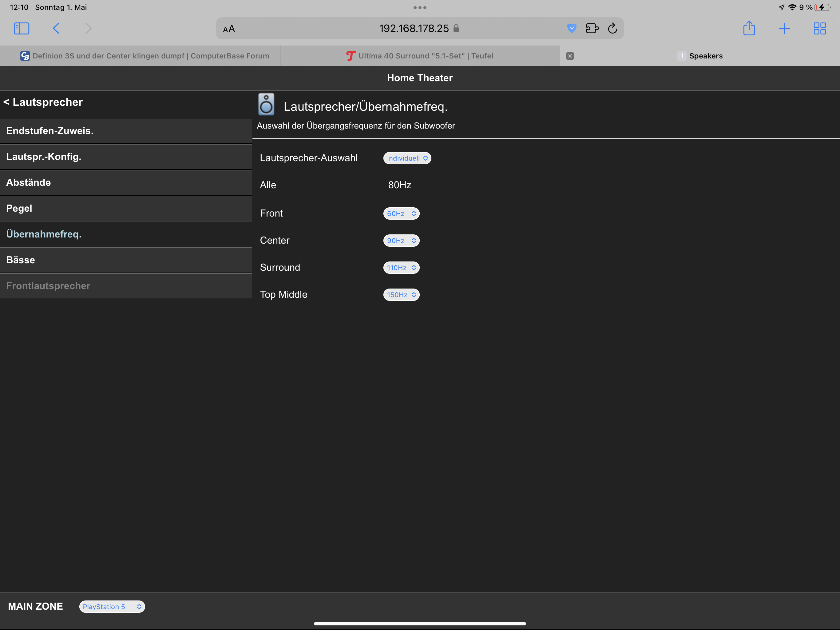The width and height of the screenshot is (840, 630).
Task: Go back via < Lautsprecher link
Action: point(43,102)
